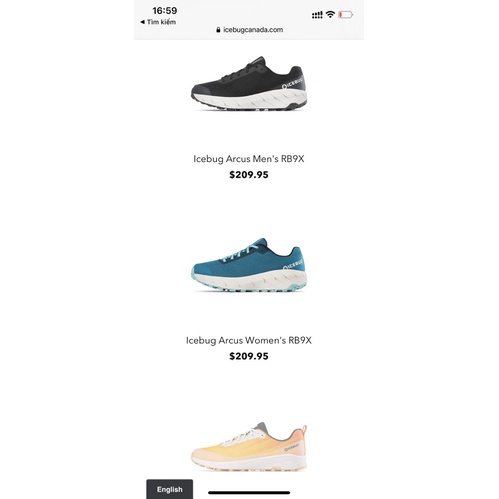Tap the 16:59 clock in status bar

(x=165, y=11)
